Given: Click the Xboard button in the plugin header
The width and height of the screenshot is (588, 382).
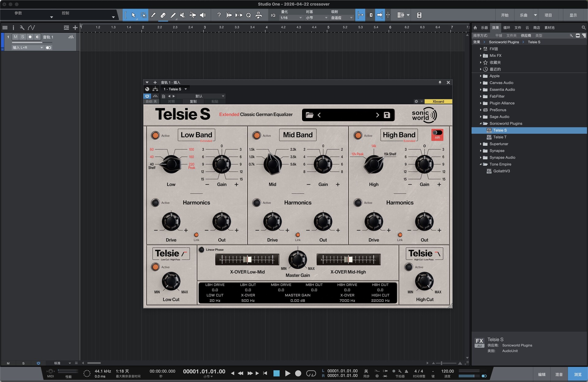Looking at the screenshot, I should 438,101.
